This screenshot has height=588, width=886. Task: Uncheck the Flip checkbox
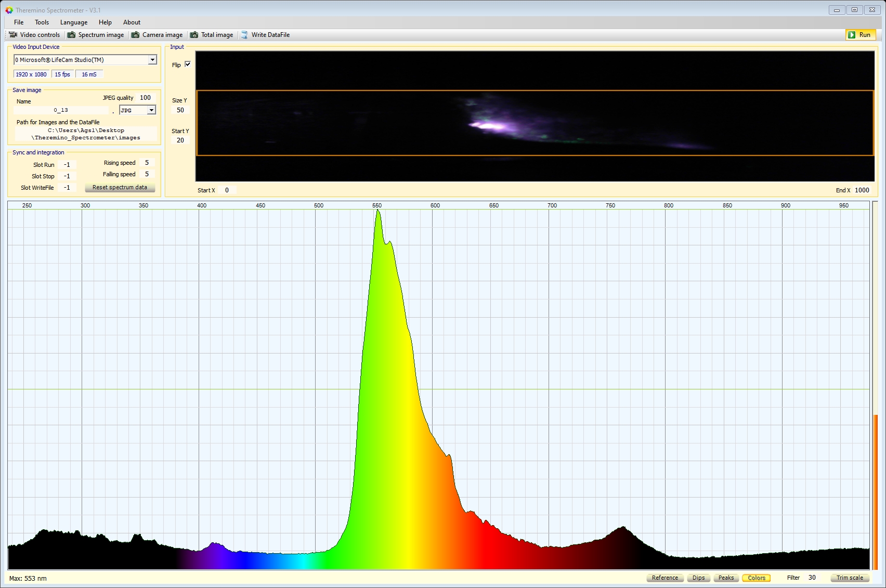188,64
